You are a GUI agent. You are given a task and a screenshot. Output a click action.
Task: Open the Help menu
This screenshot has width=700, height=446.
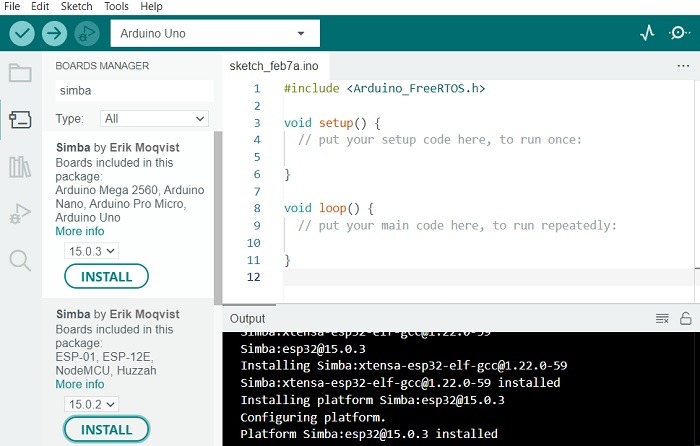151,6
